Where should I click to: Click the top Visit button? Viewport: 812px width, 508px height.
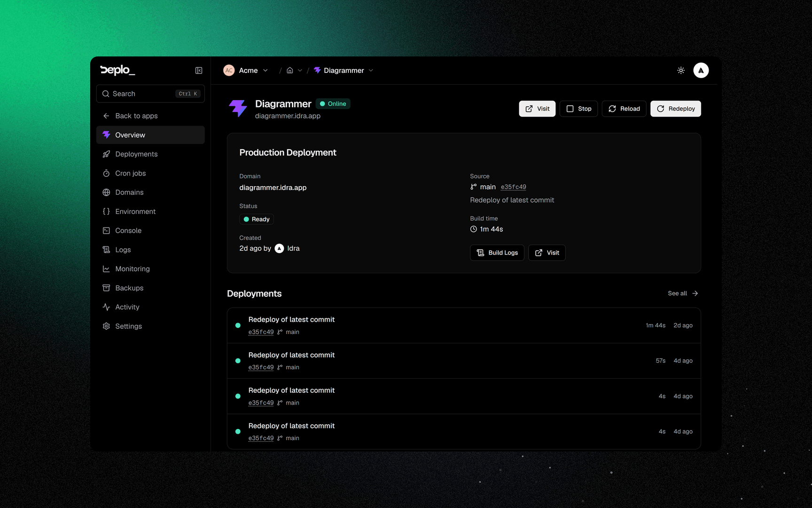(x=537, y=109)
